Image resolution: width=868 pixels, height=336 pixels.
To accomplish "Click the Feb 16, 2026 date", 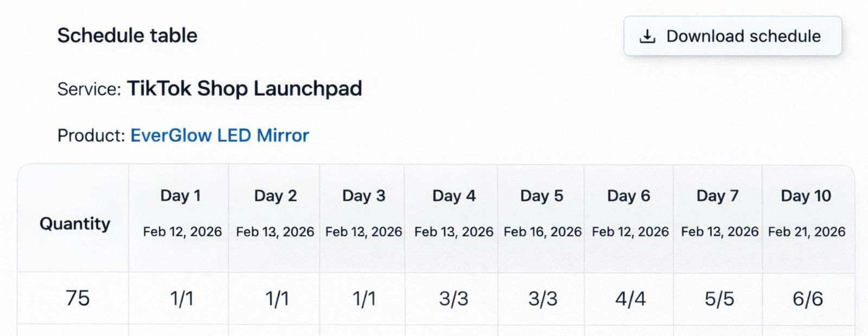I will click(x=542, y=232).
